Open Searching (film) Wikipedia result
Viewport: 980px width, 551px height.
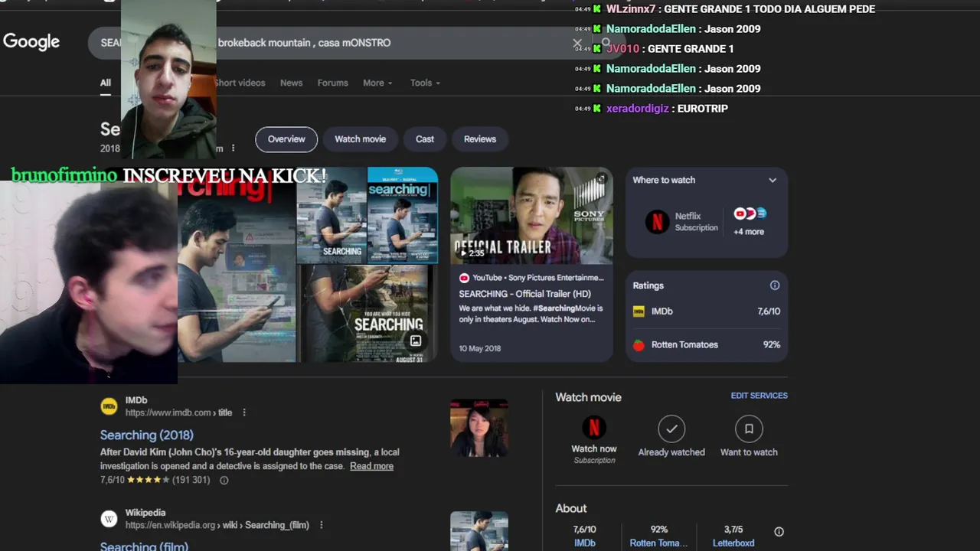[144, 546]
